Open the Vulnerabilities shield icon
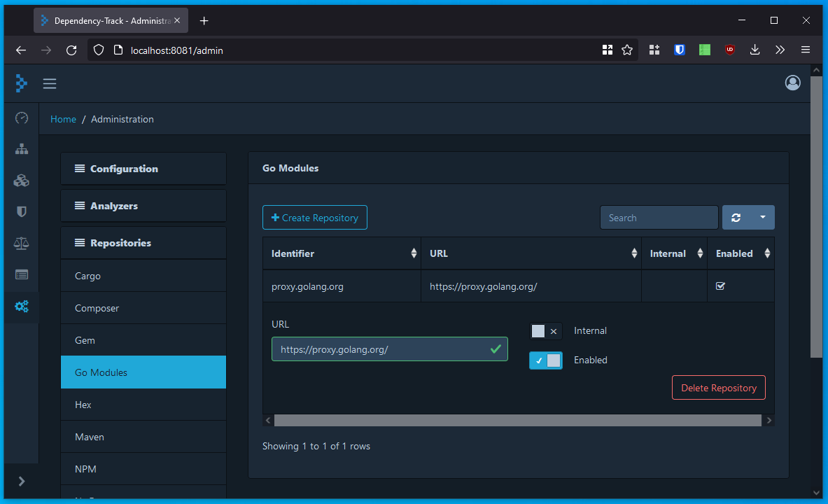This screenshot has width=828, height=504. 22,212
